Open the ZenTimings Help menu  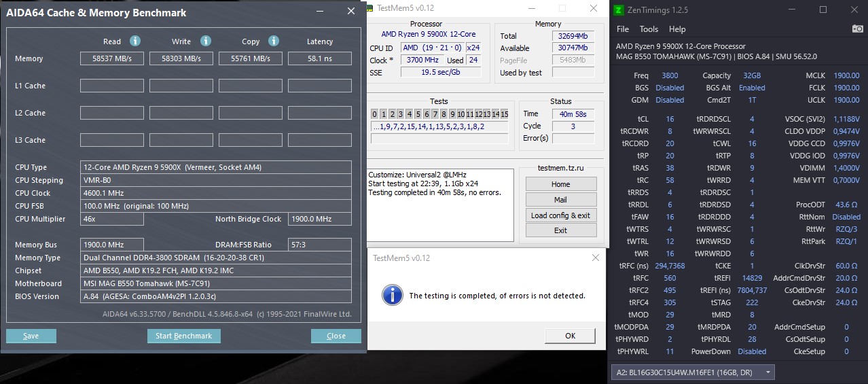(x=677, y=29)
